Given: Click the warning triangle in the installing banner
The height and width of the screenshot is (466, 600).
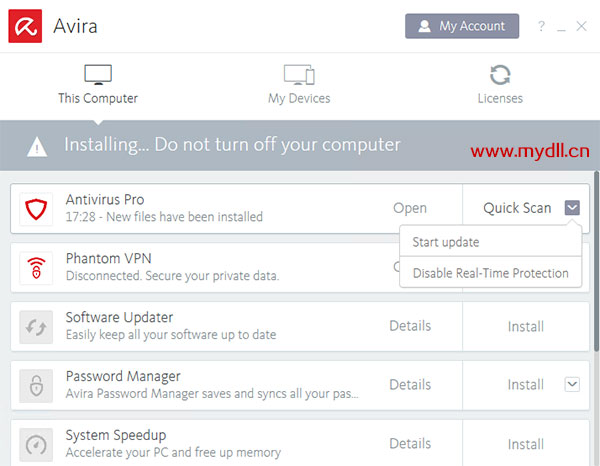Looking at the screenshot, I should (x=37, y=147).
